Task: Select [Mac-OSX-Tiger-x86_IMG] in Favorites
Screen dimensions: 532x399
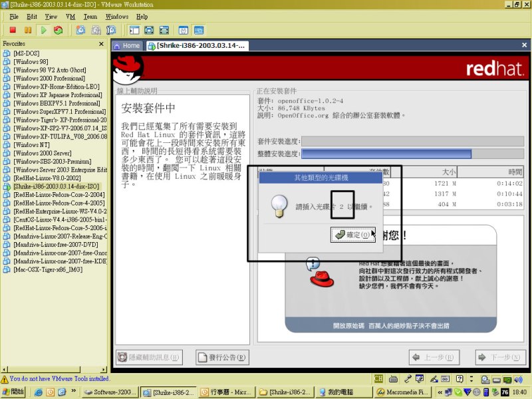Action: click(x=48, y=269)
